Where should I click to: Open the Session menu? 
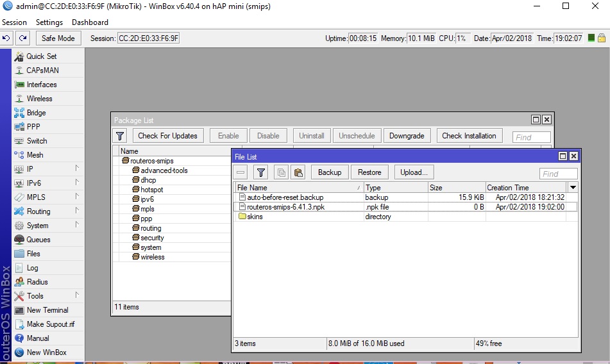coord(14,22)
